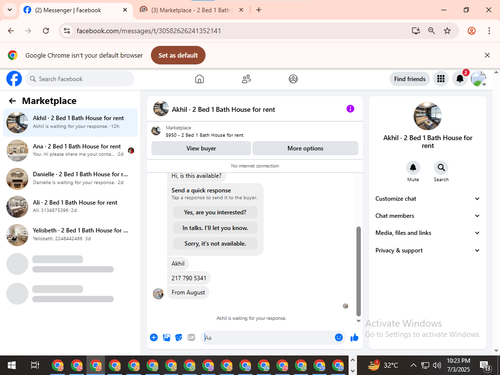Close the Marketplace browser tab
This screenshot has height=375, width=500.
[241, 10]
